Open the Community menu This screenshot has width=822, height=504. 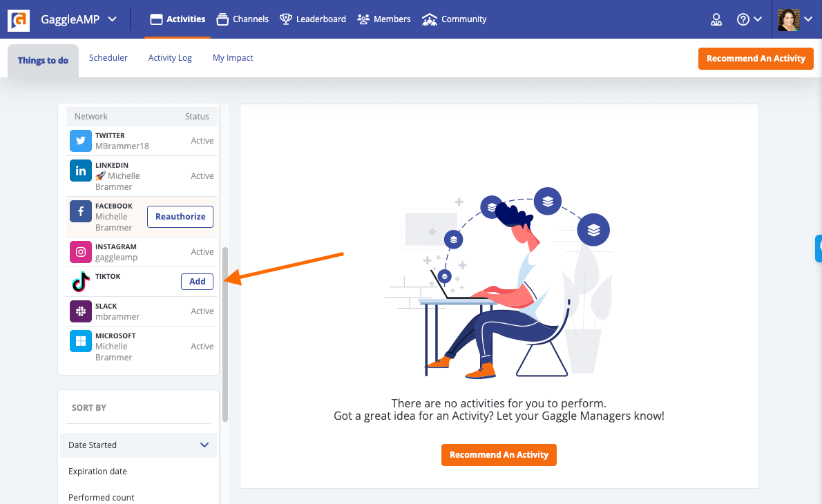click(454, 19)
